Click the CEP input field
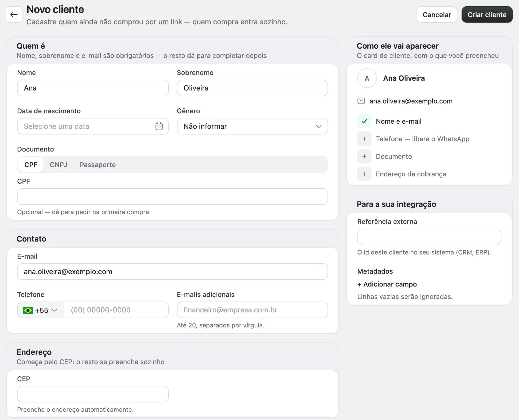 93,394
